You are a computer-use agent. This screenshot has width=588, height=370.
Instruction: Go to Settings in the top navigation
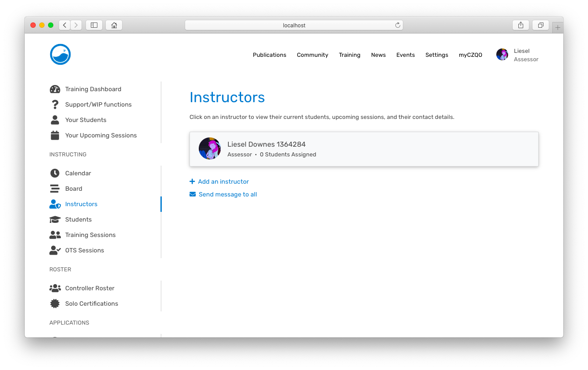click(x=437, y=55)
